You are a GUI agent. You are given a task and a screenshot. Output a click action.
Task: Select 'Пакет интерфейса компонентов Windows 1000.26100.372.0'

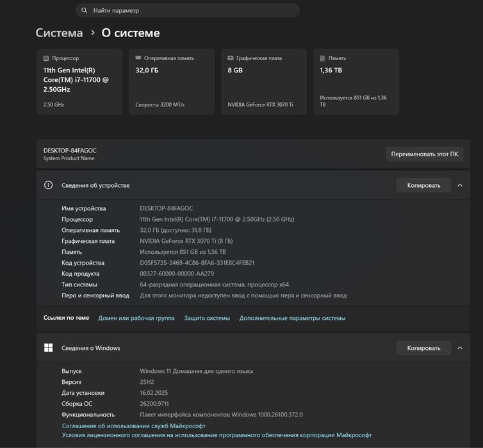coord(221,415)
